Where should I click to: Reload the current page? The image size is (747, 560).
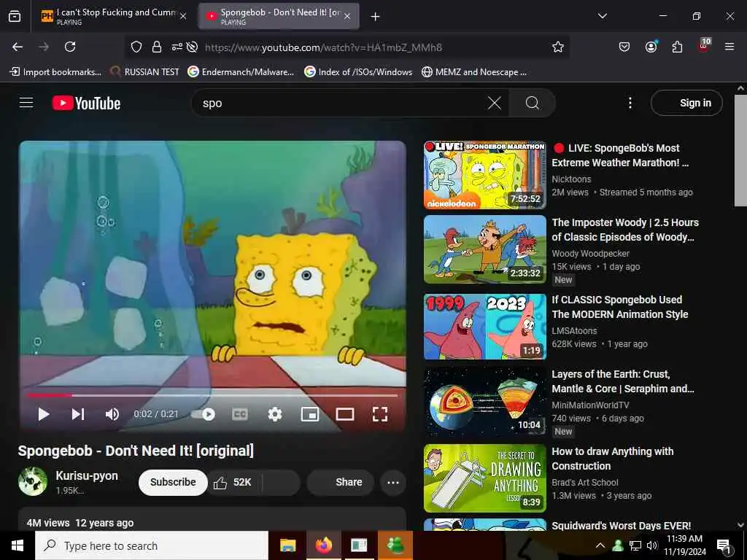[x=70, y=47]
